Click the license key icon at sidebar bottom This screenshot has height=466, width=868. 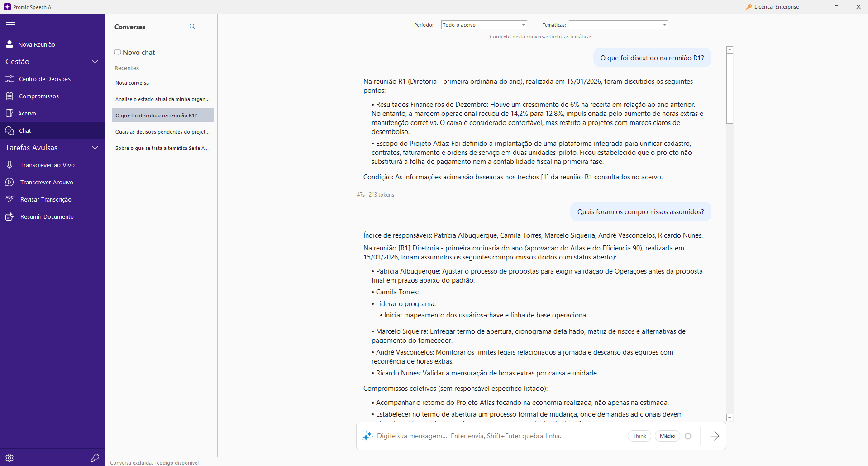click(95, 458)
